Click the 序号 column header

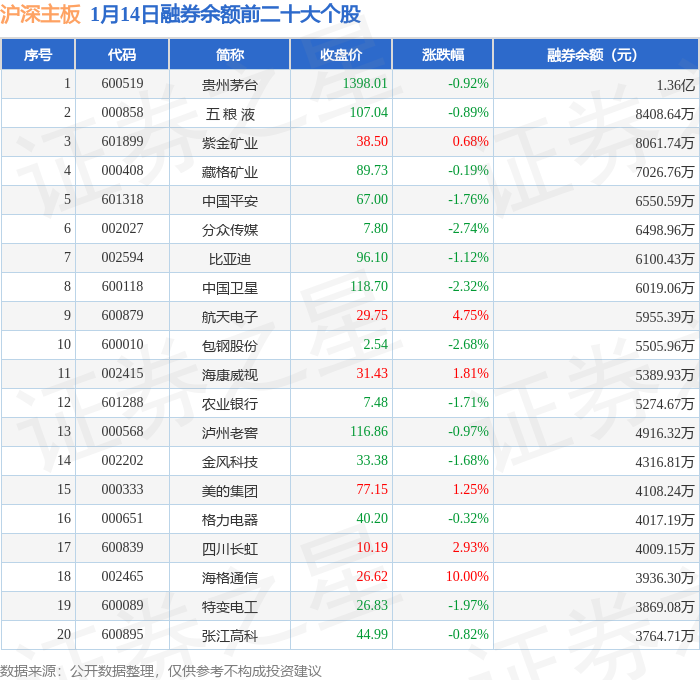pos(38,54)
